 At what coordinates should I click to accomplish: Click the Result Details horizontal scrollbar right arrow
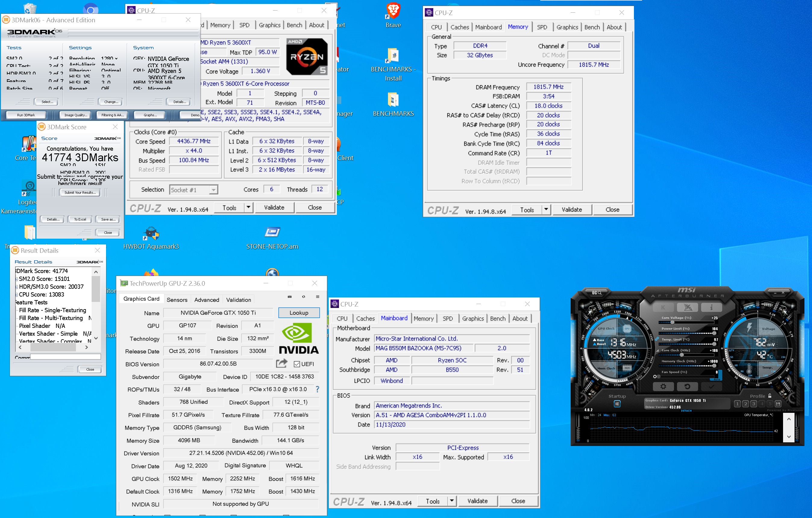click(87, 347)
